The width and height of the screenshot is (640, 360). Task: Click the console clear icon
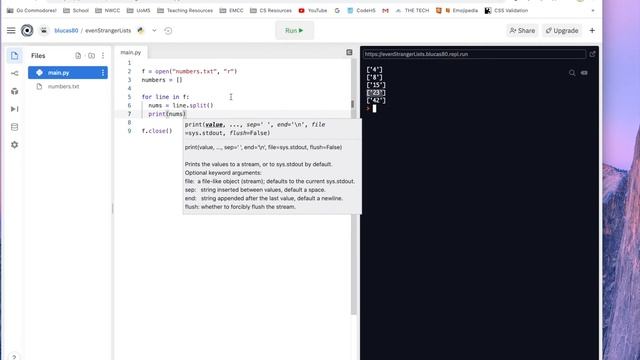[584, 73]
